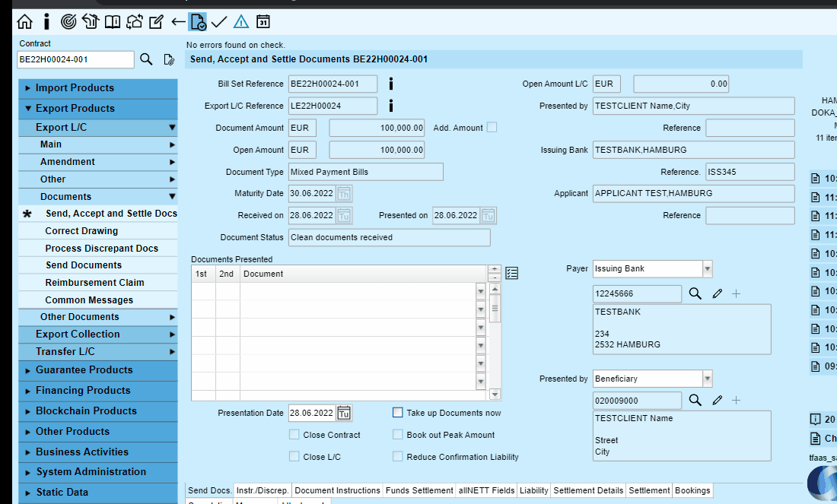The height and width of the screenshot is (504, 837).
Task: Open the calendar 31 toolbar icon
Action: 263,22
